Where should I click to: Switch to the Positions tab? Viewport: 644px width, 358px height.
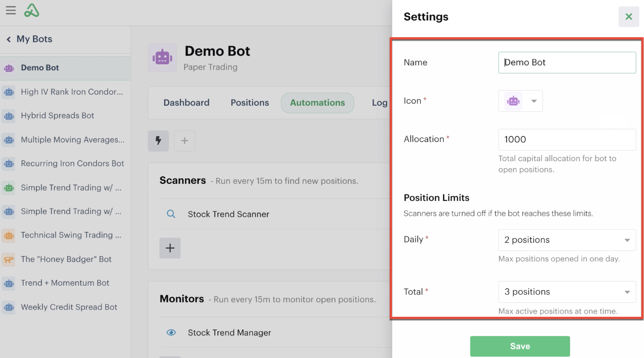[x=250, y=103]
